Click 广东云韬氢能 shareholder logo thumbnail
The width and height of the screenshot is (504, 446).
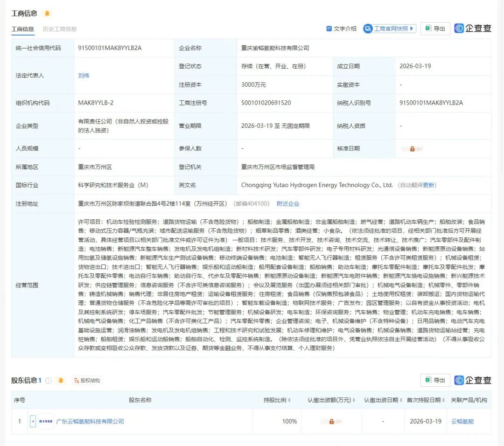coord(46,421)
